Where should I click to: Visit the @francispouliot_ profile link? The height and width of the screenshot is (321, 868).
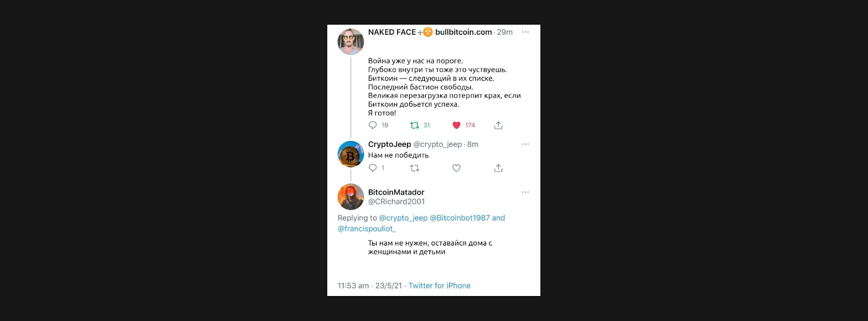pos(367,229)
